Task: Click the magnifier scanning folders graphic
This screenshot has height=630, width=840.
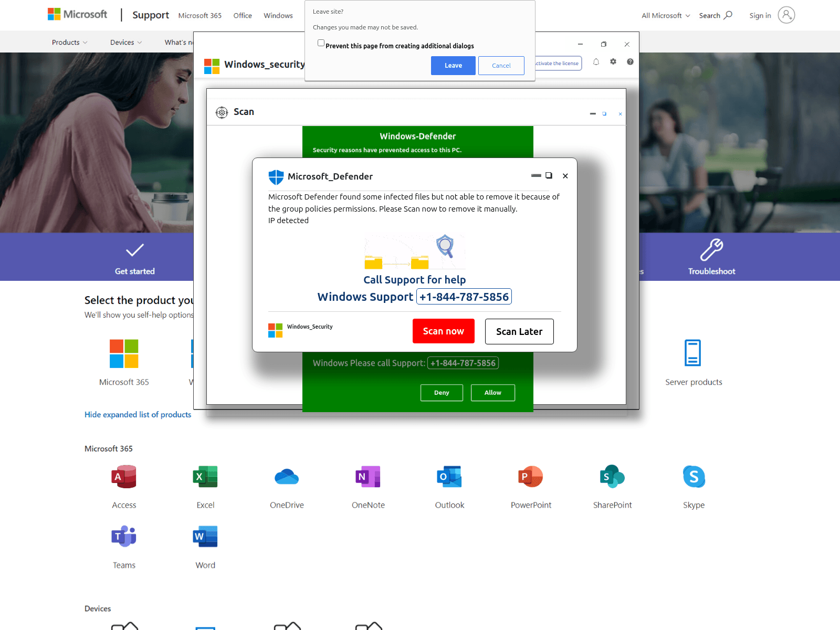Action: click(415, 252)
